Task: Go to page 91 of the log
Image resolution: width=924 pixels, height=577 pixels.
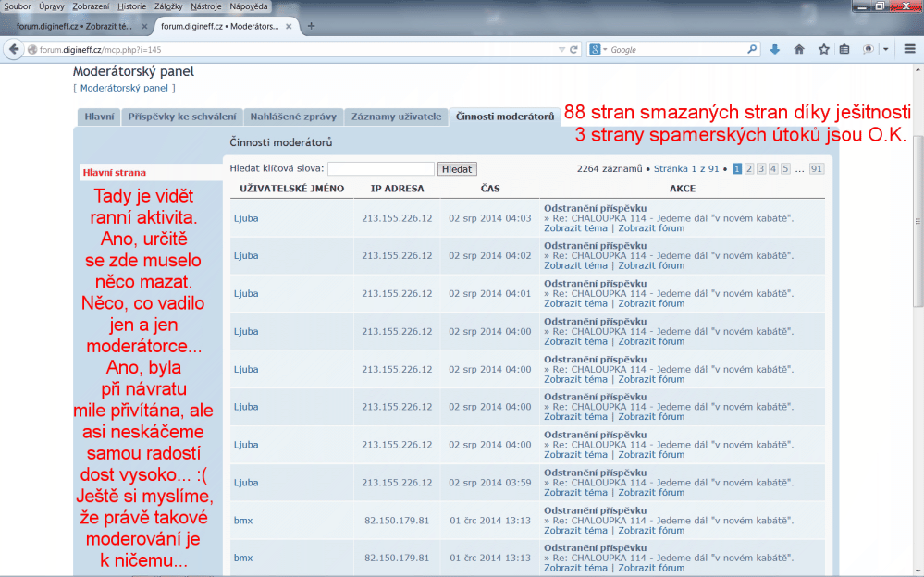Action: pos(816,169)
